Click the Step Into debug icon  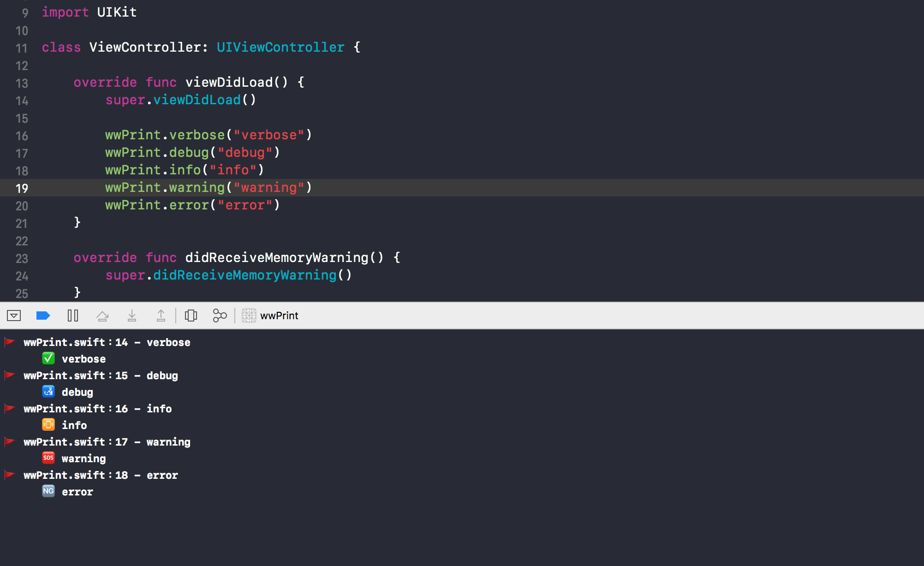132,316
